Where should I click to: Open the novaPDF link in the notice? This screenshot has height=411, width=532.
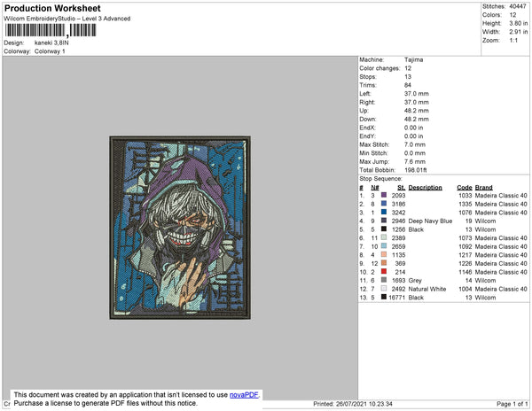coord(244,395)
